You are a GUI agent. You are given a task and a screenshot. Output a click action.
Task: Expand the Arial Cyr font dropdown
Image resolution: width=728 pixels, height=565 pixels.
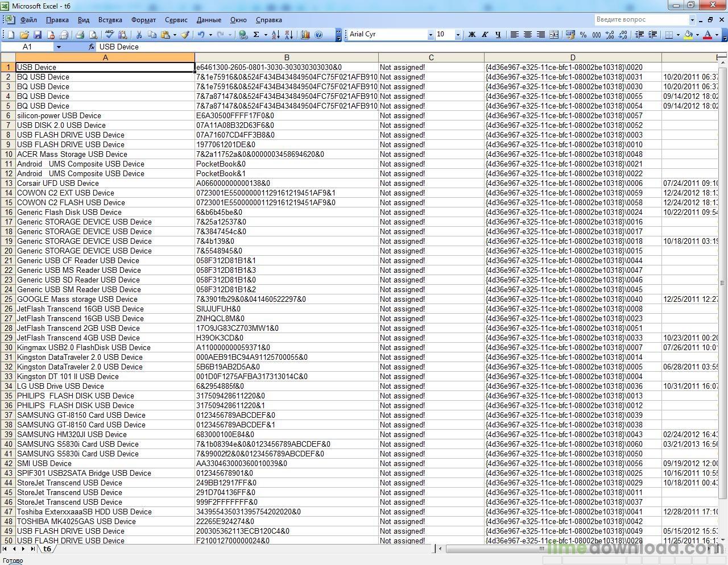pyautogui.click(x=430, y=35)
